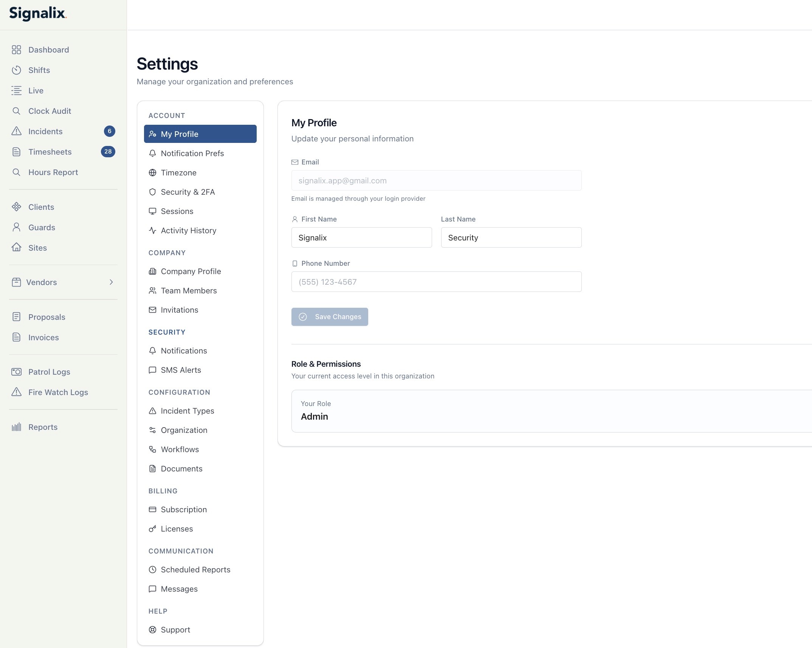Go to Workflows configuration section
812x648 pixels.
click(x=180, y=450)
